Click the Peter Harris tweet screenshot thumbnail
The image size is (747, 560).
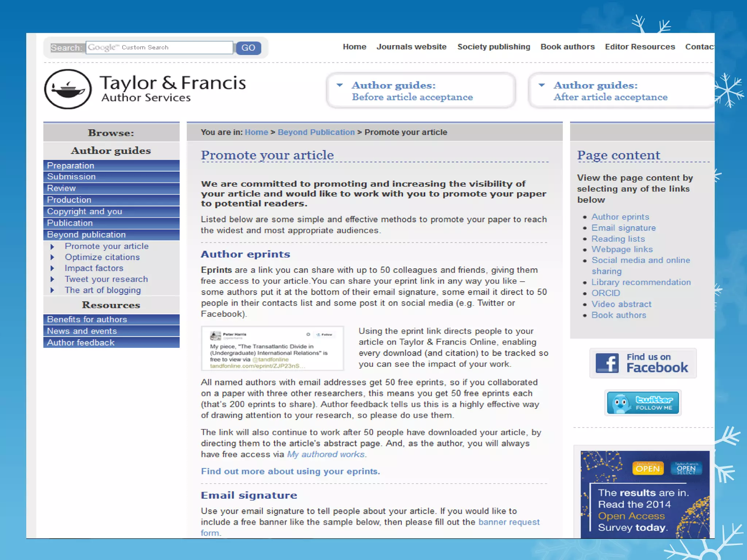272,349
